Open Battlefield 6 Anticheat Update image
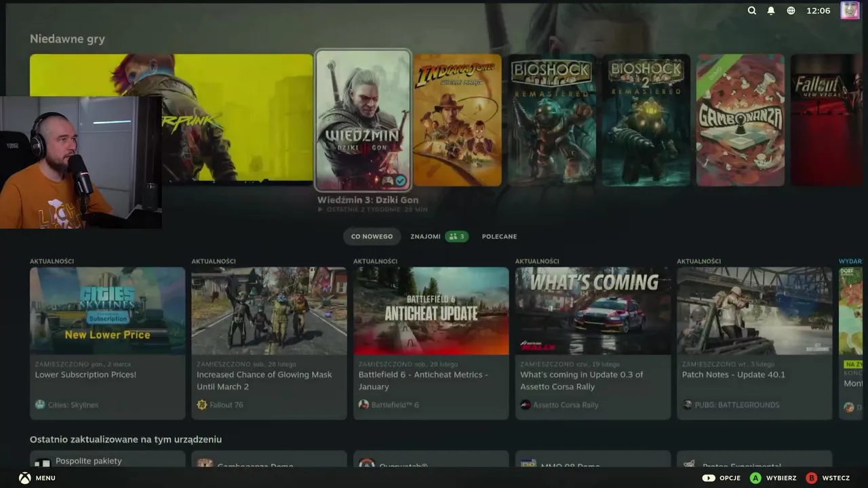868x488 pixels. pos(431,310)
